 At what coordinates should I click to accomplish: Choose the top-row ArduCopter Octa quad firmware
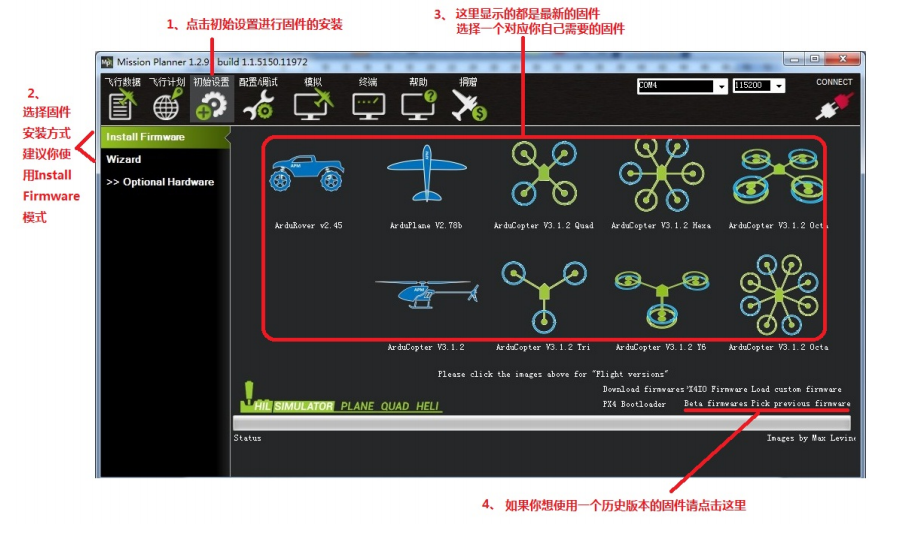point(778,174)
